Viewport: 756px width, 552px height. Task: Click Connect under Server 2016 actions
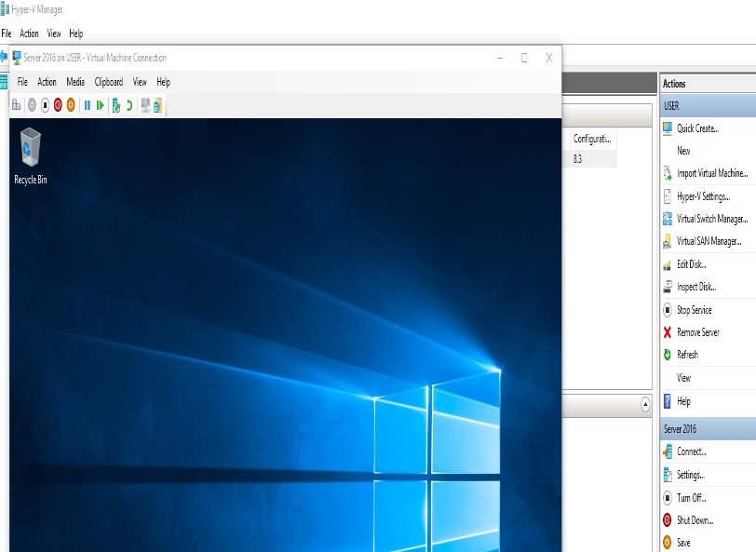692,451
